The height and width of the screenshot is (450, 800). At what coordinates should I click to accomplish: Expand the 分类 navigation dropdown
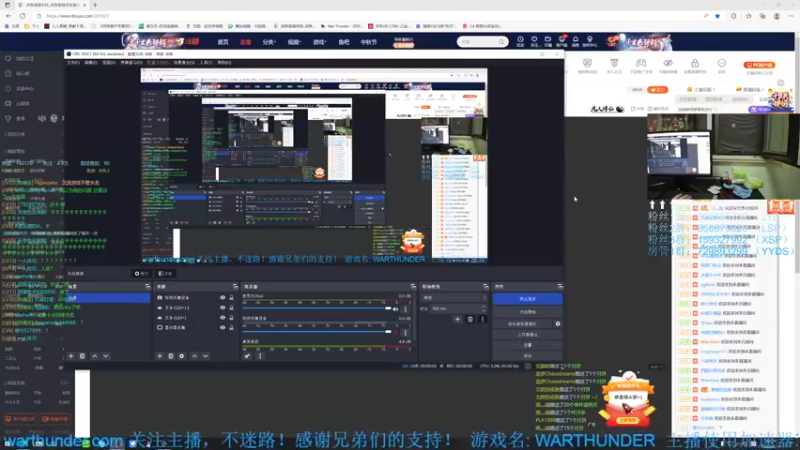(269, 42)
